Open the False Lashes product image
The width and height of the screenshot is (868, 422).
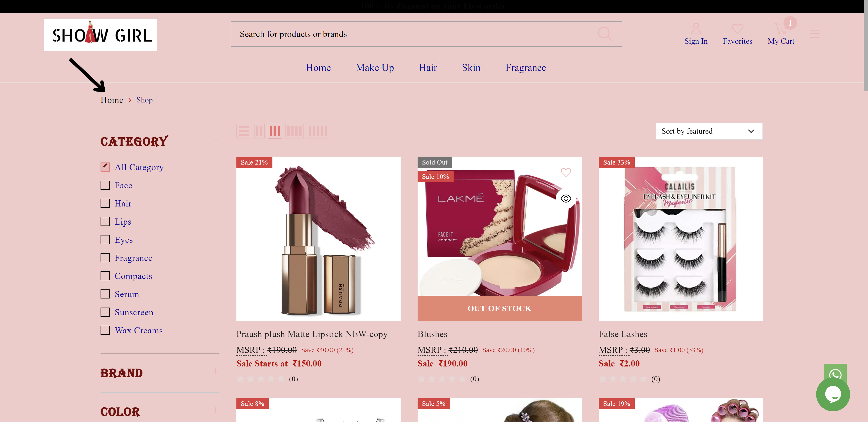[680, 238]
